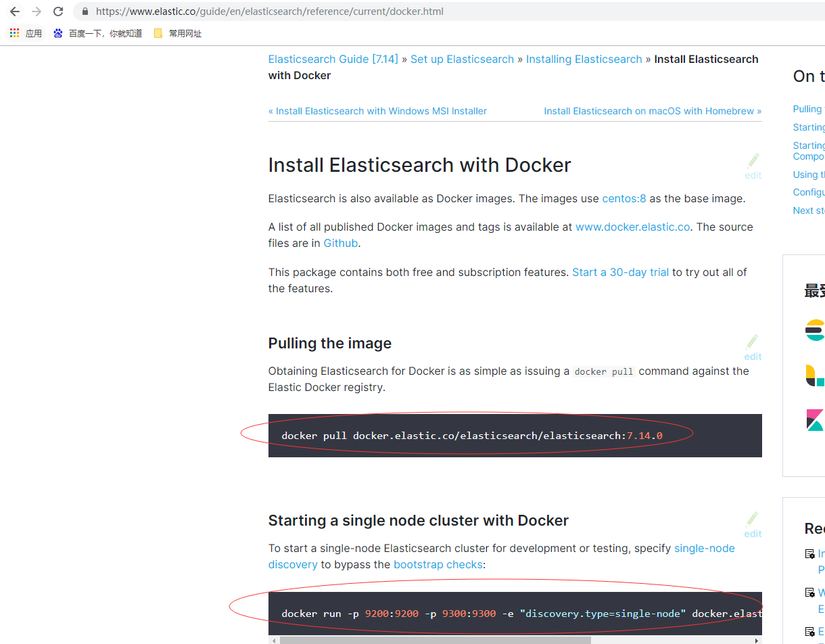
Task: Click the docker run command text
Action: (x=521, y=614)
